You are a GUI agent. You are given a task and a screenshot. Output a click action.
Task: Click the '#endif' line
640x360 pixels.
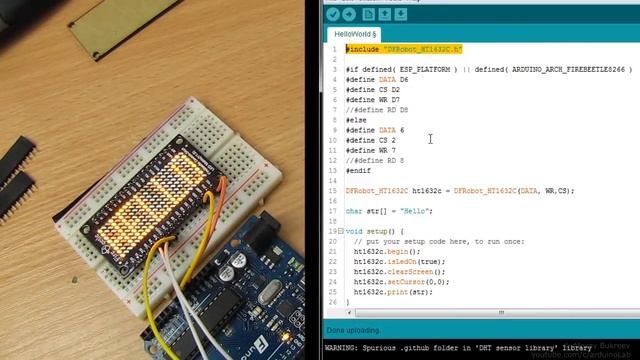click(358, 171)
